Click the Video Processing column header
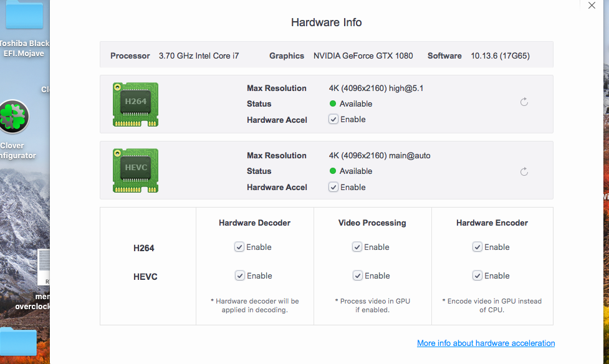The image size is (609, 364). click(372, 223)
